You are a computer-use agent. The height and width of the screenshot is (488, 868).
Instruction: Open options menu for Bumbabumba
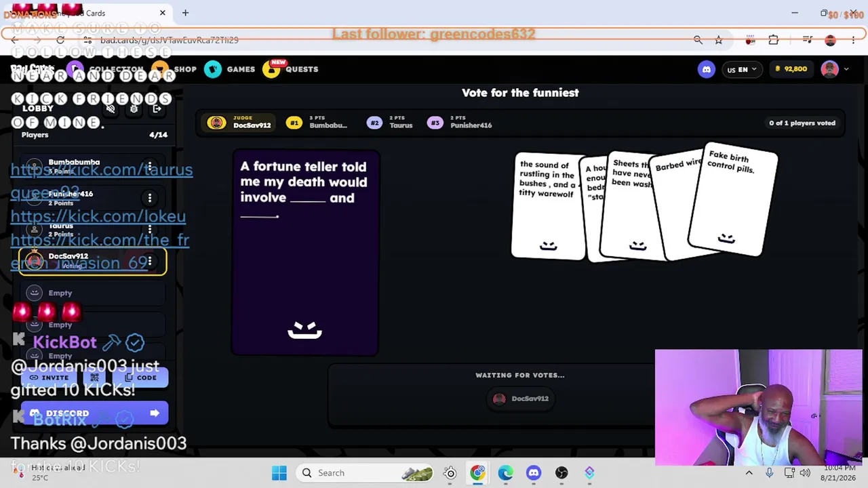tap(150, 167)
